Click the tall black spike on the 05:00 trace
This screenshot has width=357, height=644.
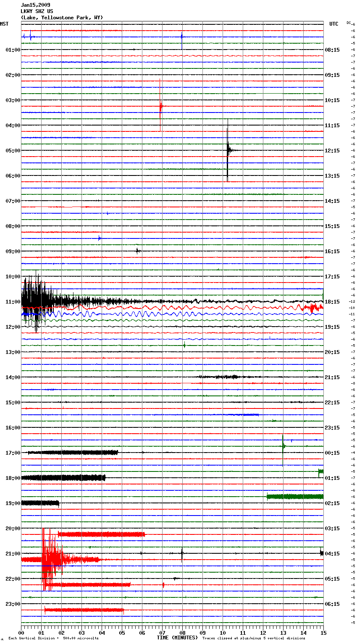click(x=228, y=150)
